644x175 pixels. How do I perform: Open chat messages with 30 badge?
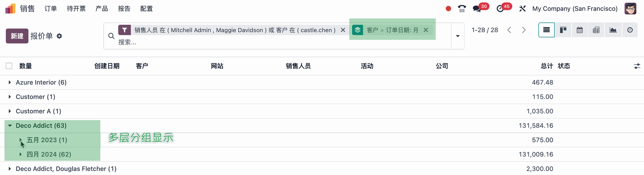[477, 9]
